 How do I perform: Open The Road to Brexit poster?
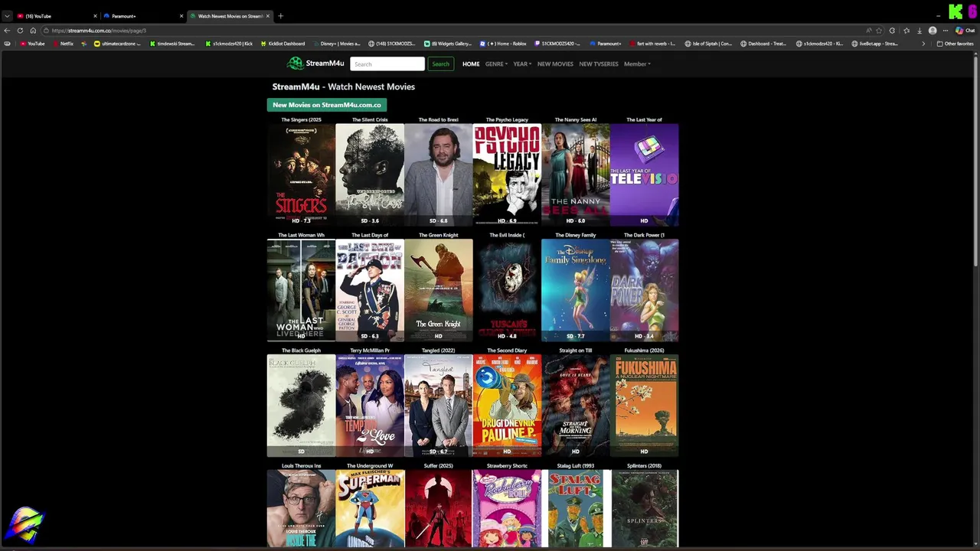439,174
